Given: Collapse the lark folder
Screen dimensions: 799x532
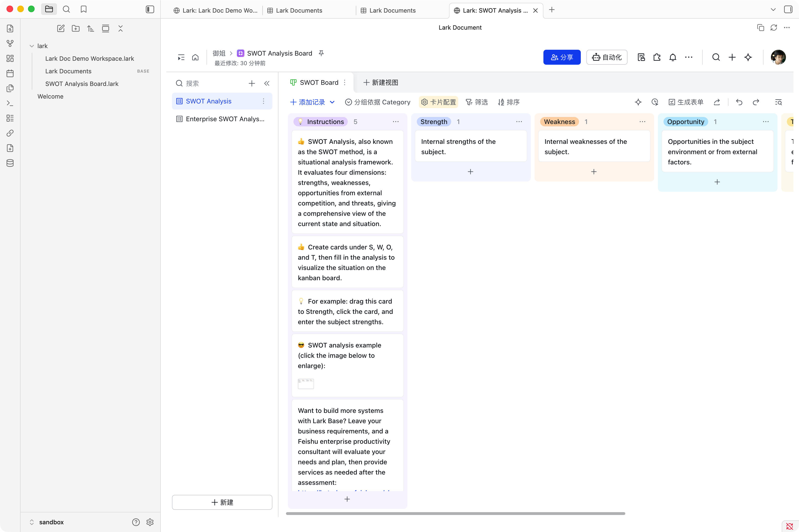Looking at the screenshot, I should point(32,46).
